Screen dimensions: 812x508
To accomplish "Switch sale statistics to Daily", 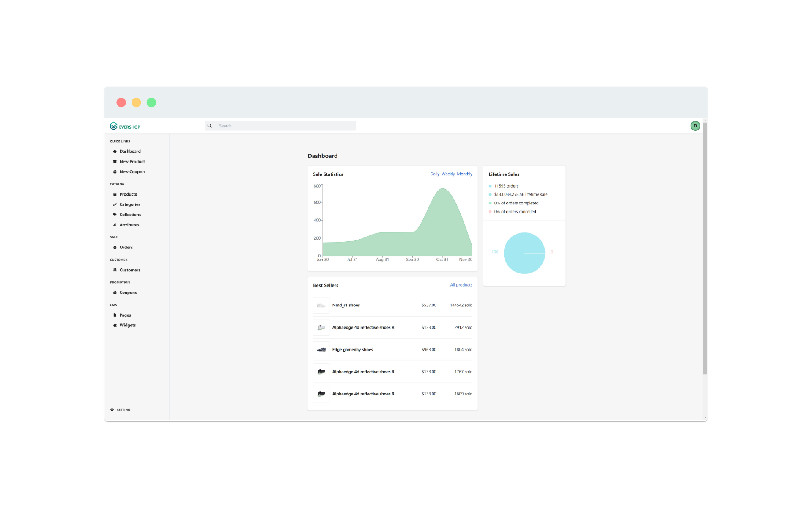I will [x=434, y=174].
